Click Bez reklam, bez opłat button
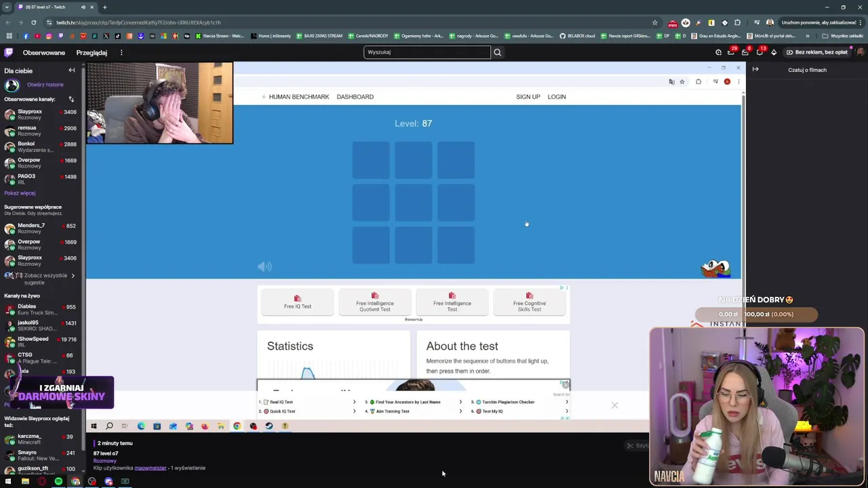Image resolution: width=868 pixels, height=488 pixels. pos(816,52)
